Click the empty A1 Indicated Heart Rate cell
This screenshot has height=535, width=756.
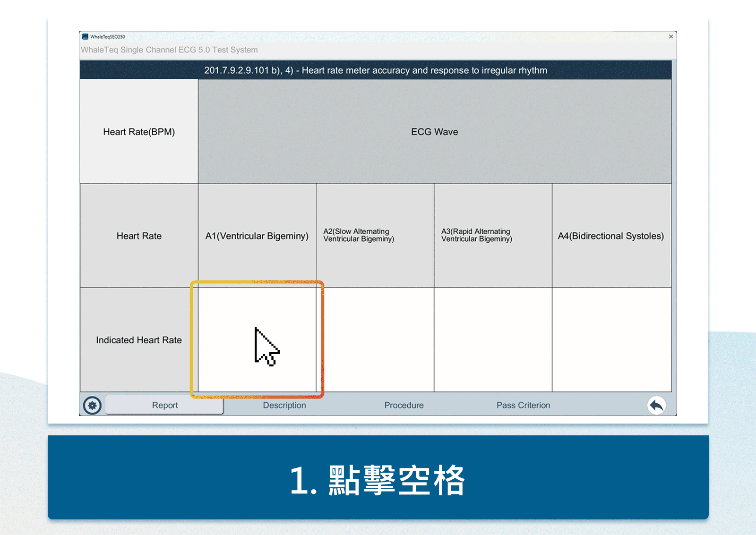tap(257, 340)
